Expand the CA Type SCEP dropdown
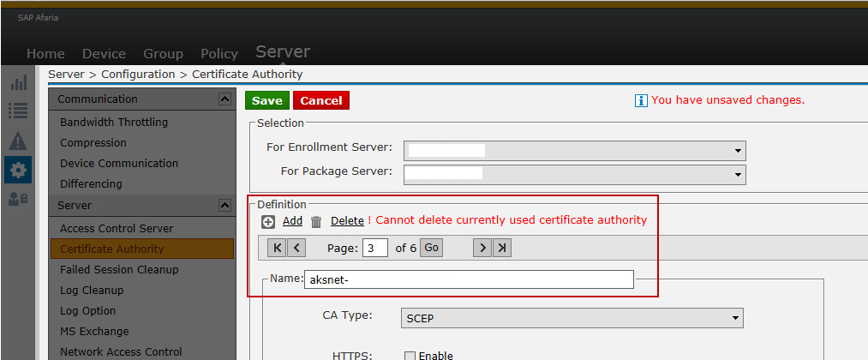Screen dimensions: 868x360 (572, 318)
